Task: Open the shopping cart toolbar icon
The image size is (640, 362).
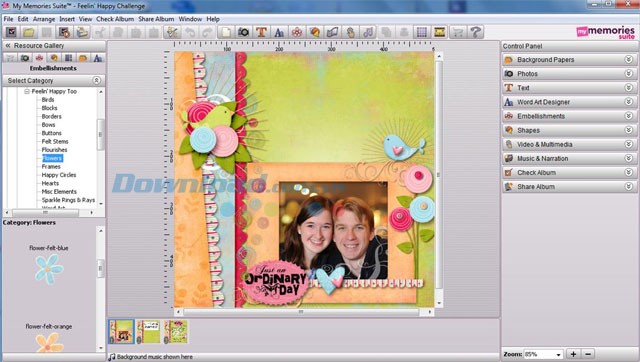Action: tap(458, 32)
